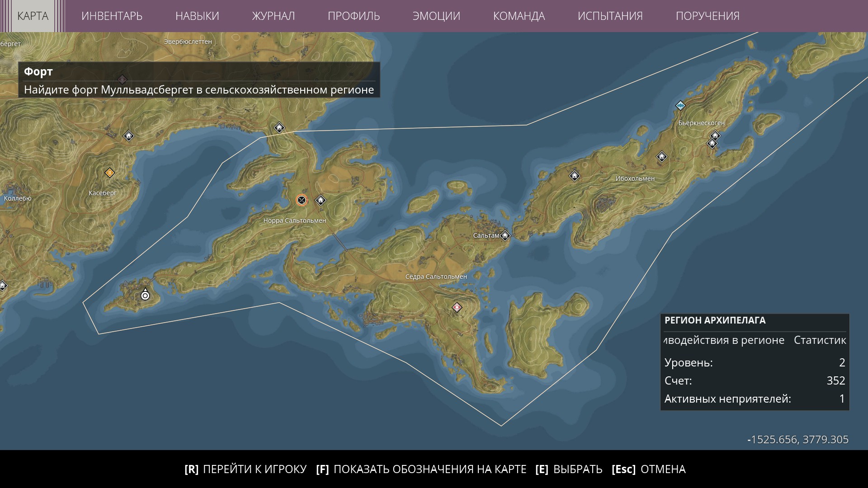Select the safehouse icon beside the crossed marker
868x488 pixels.
(x=321, y=200)
